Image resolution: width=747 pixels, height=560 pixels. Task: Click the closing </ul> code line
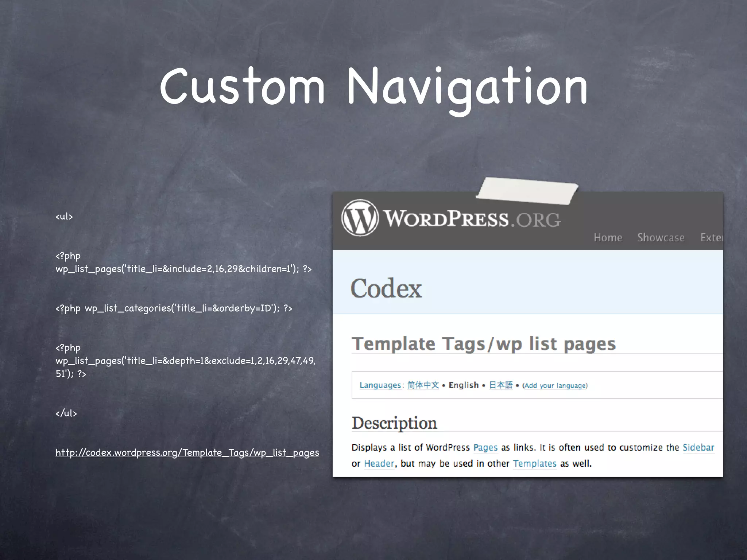(66, 413)
